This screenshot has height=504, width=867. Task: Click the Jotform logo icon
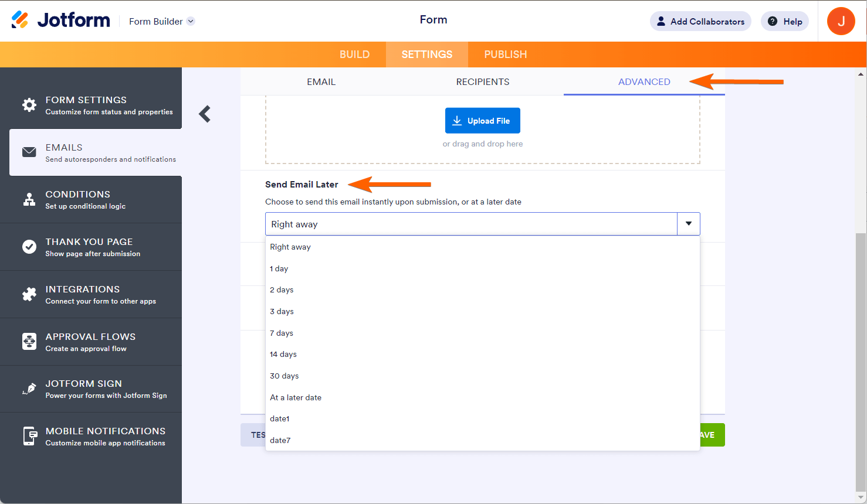coord(20,20)
